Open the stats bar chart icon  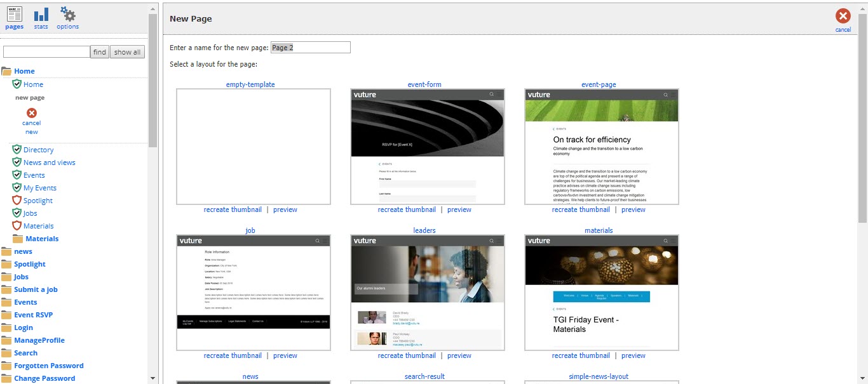[41, 14]
